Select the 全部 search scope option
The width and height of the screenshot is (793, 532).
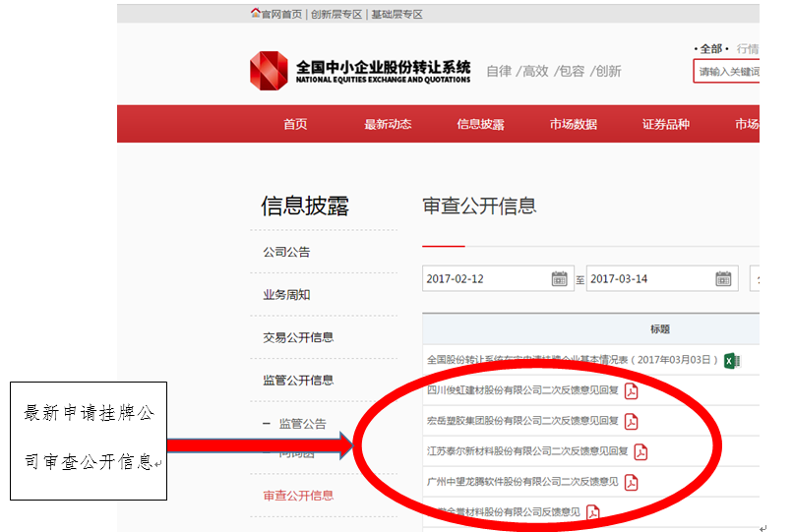pos(709,48)
